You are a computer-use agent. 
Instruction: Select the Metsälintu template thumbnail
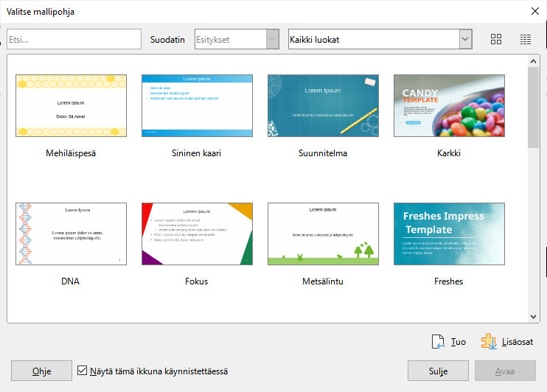(323, 234)
